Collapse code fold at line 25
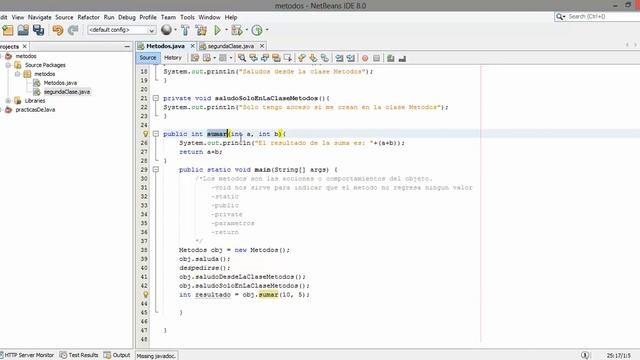Image resolution: width=640 pixels, height=360 pixels. pyautogui.click(x=156, y=133)
